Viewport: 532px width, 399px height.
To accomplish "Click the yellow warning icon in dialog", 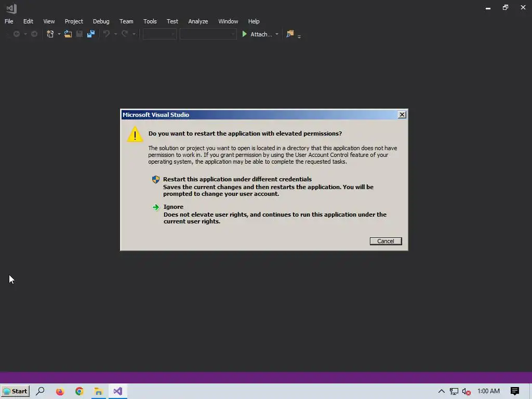I will click(135, 135).
